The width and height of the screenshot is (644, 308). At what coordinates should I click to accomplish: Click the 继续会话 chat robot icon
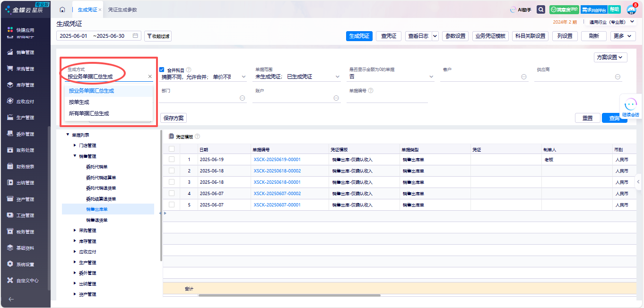click(630, 105)
